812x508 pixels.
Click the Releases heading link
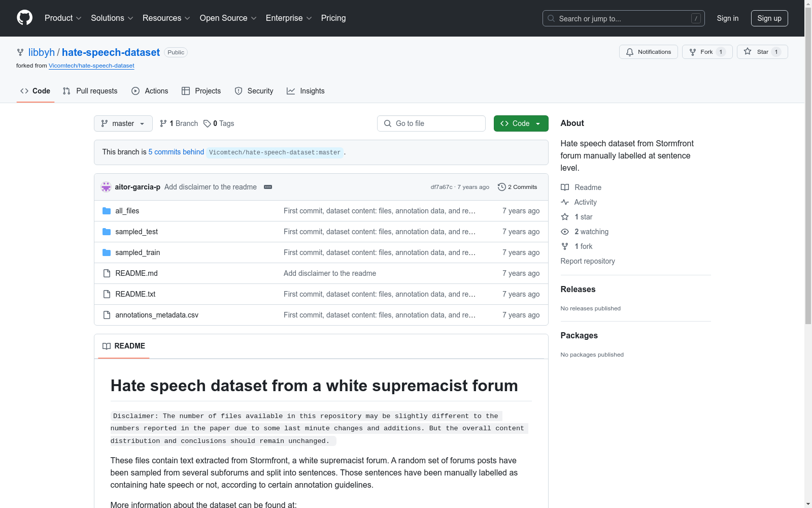pos(578,289)
